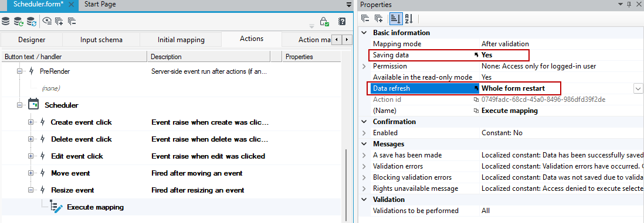Click the Button text / handler column header

[74, 57]
